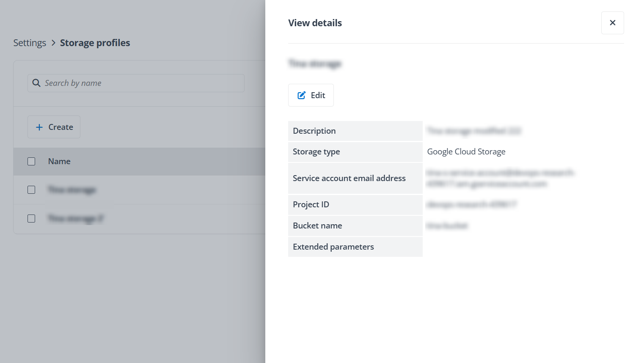This screenshot has height=363, width=644.
Task: Click the plus icon on the Create button
Action: click(39, 127)
